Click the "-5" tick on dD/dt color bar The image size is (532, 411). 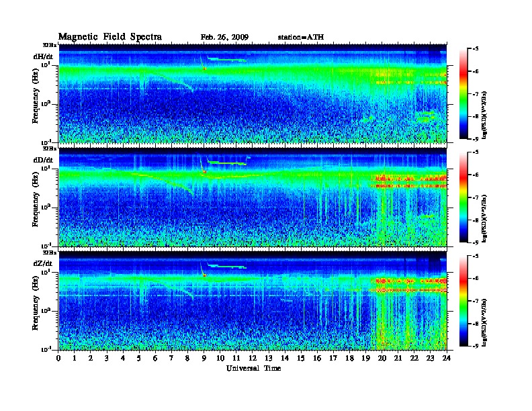pos(476,152)
